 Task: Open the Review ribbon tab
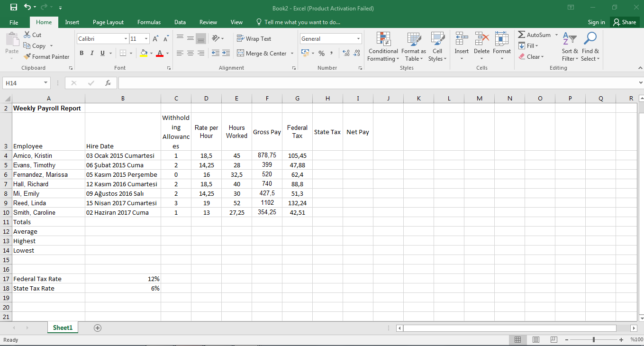pos(208,22)
